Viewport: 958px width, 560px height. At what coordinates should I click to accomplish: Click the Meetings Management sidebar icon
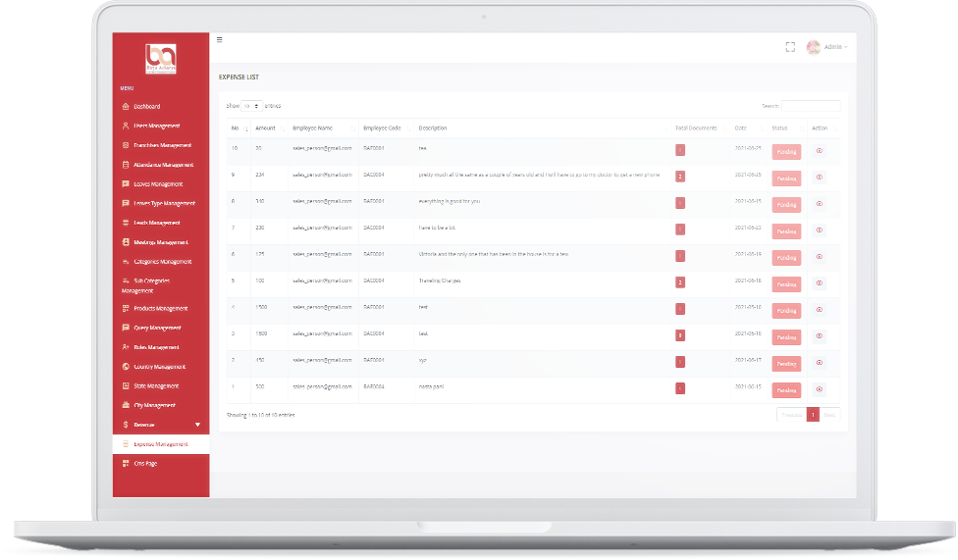(x=126, y=242)
